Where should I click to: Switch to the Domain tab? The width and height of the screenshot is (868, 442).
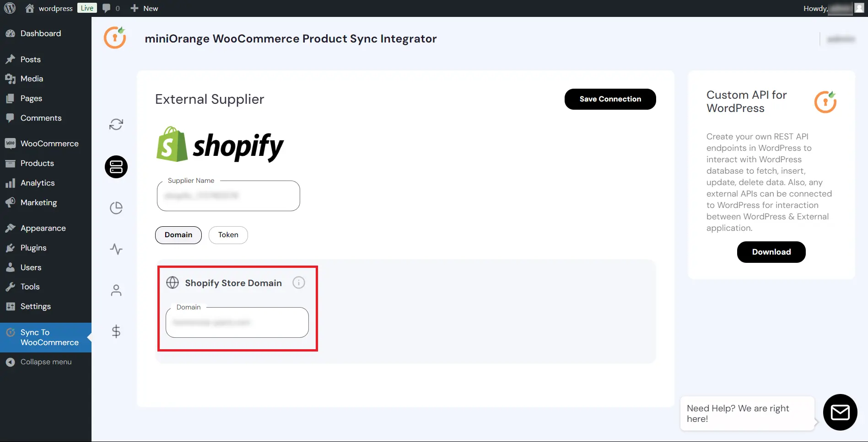178,235
